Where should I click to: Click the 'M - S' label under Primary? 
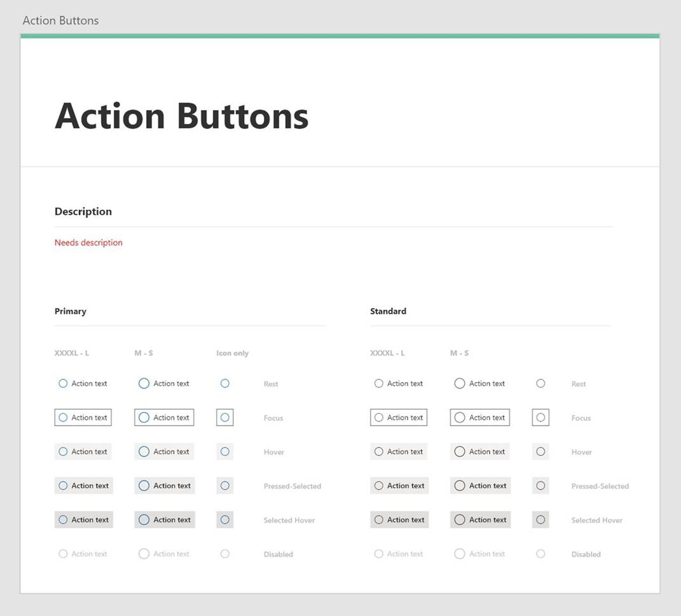coord(144,353)
